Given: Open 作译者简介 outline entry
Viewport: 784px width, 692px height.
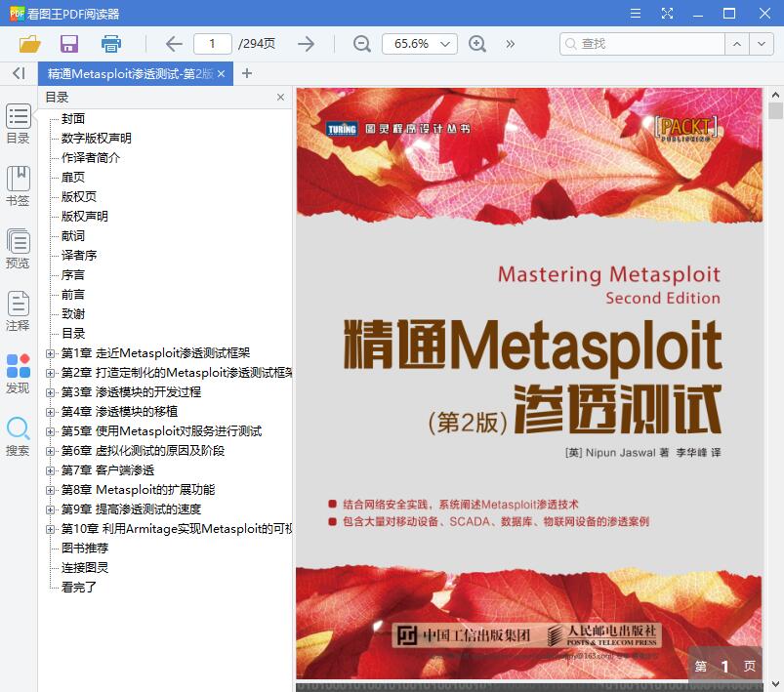Looking at the screenshot, I should click(91, 157).
